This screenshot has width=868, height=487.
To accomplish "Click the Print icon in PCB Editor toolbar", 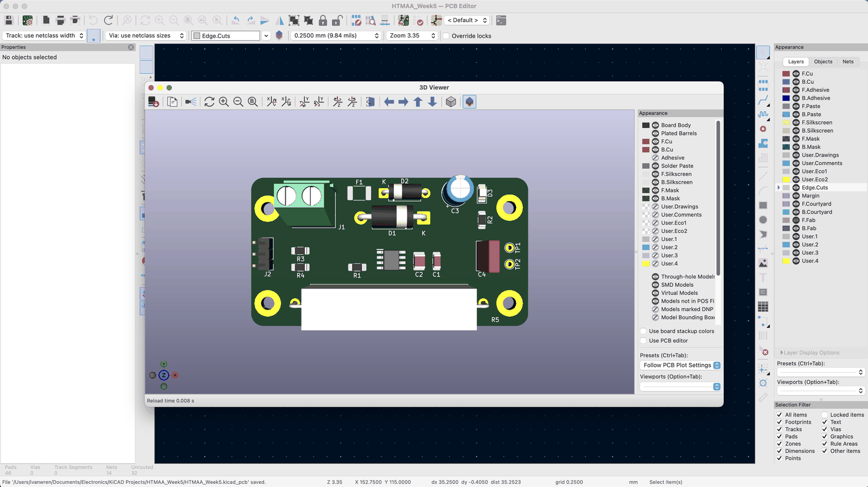I will click(61, 21).
